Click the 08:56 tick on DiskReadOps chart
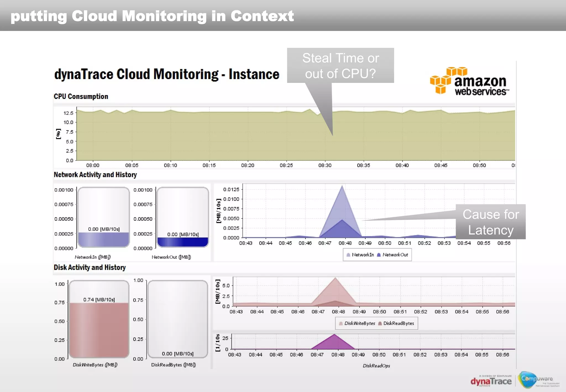The image size is (566, 392). 502,355
